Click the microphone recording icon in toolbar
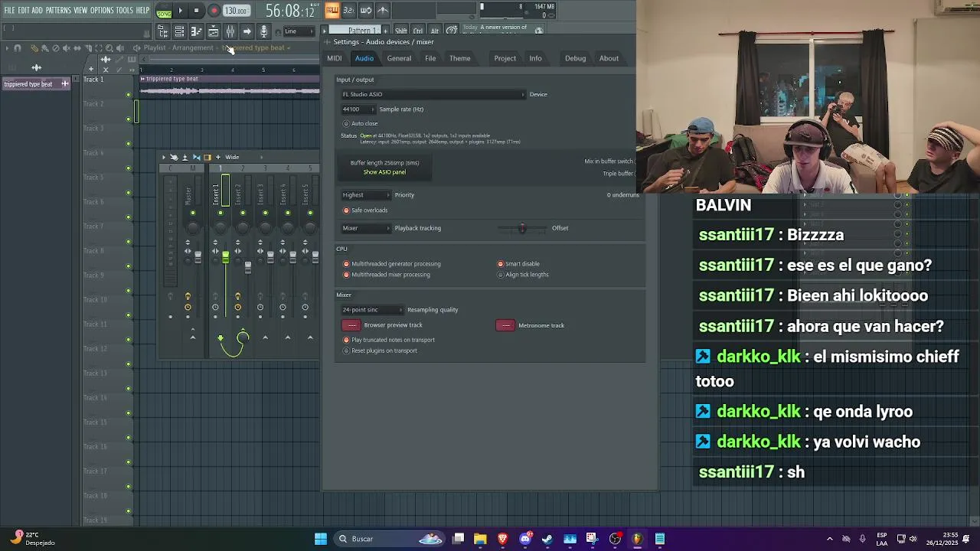This screenshot has height=551, width=980. [263, 31]
